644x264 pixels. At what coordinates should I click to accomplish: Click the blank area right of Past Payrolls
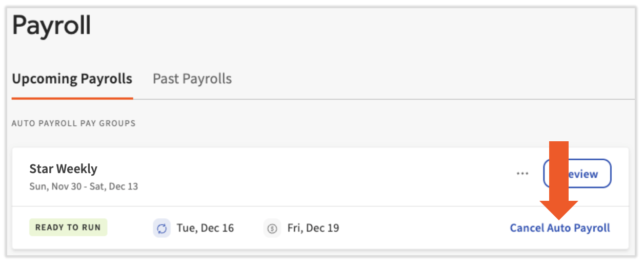tap(410, 79)
